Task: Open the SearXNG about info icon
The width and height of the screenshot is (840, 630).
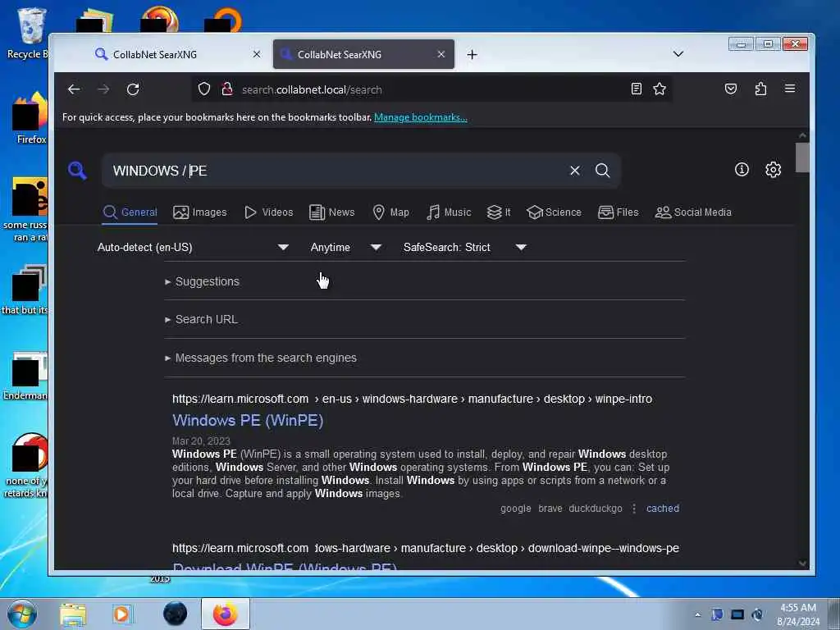Action: [742, 170]
